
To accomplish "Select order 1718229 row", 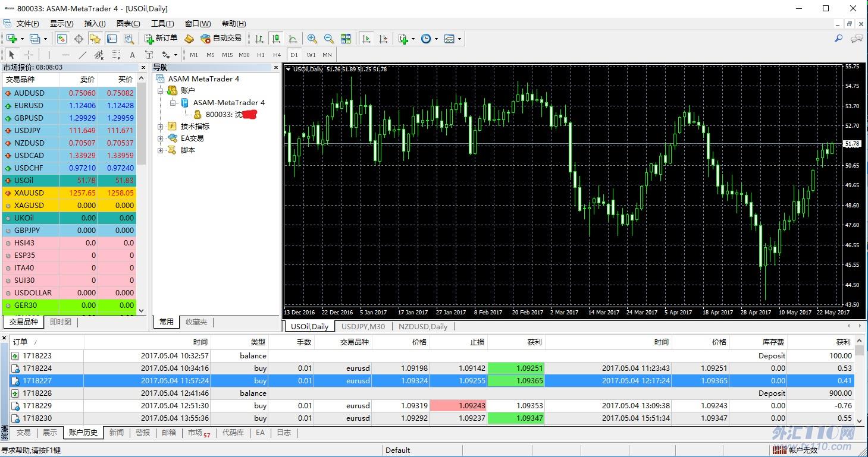I will coord(432,405).
